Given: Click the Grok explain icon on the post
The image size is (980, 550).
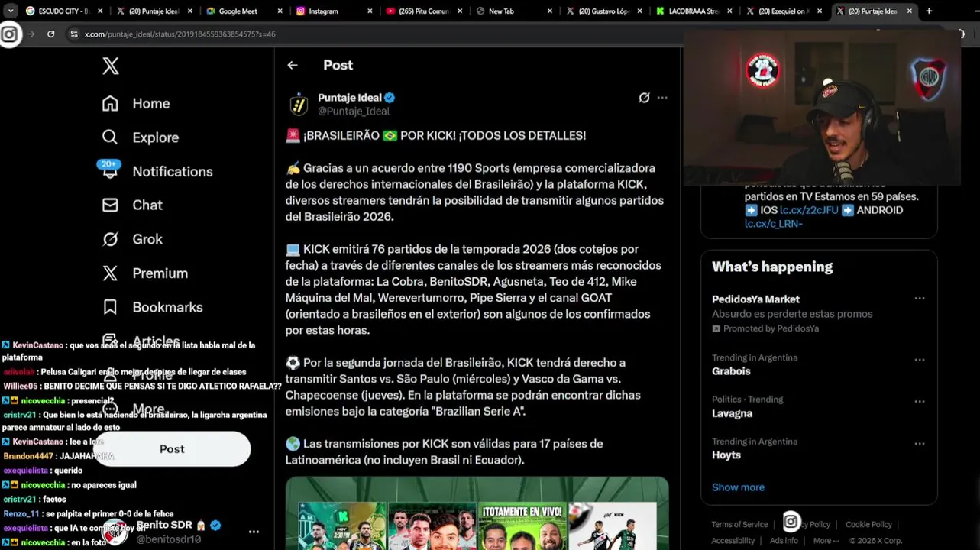Looking at the screenshot, I should [644, 98].
